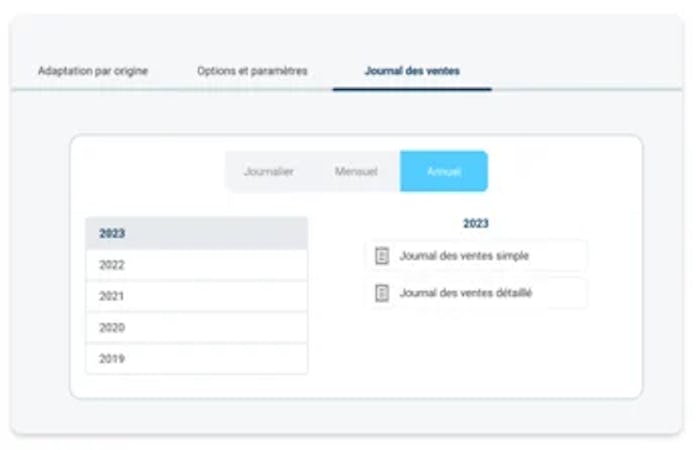This screenshot has height=450, width=700.
Task: Switch to the Journalier period view
Action: pyautogui.click(x=268, y=171)
